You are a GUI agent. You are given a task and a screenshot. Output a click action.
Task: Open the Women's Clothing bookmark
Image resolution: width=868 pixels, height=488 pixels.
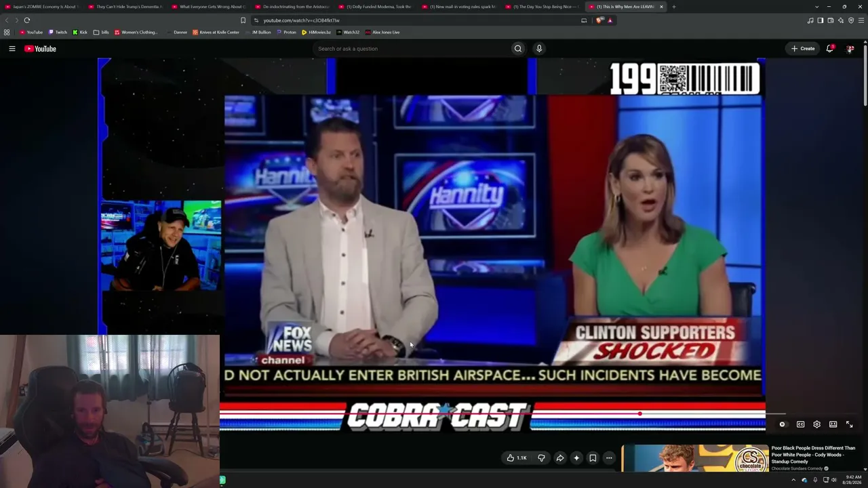coord(136,32)
